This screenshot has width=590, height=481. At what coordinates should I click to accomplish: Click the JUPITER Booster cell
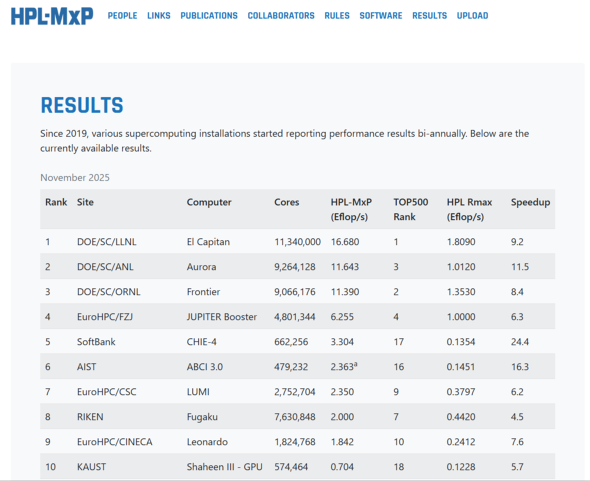tap(222, 317)
